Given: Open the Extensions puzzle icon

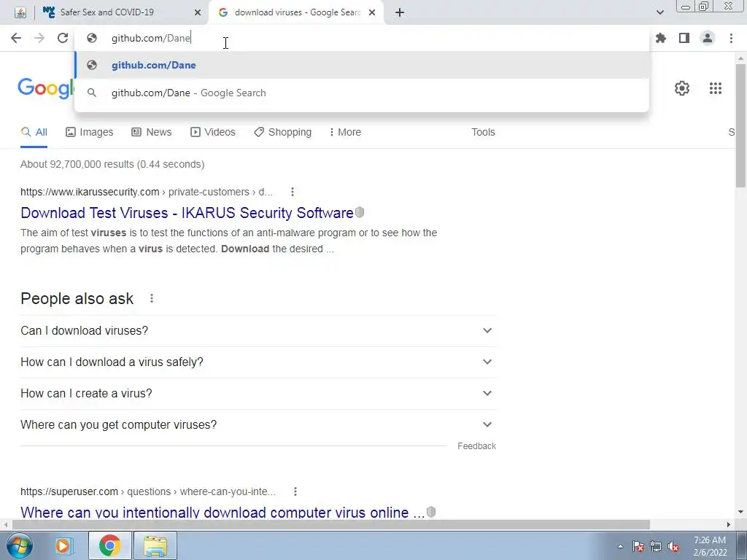Looking at the screenshot, I should (661, 38).
